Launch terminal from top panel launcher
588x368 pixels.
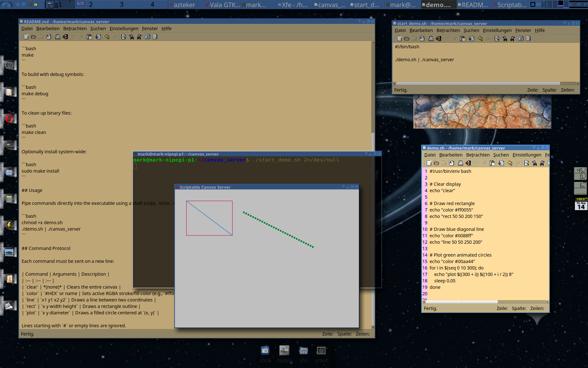click(30, 4)
